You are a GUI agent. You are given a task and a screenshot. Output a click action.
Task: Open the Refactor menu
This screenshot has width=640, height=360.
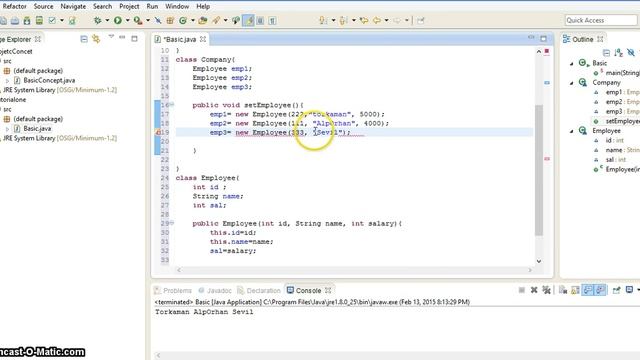tap(14, 7)
